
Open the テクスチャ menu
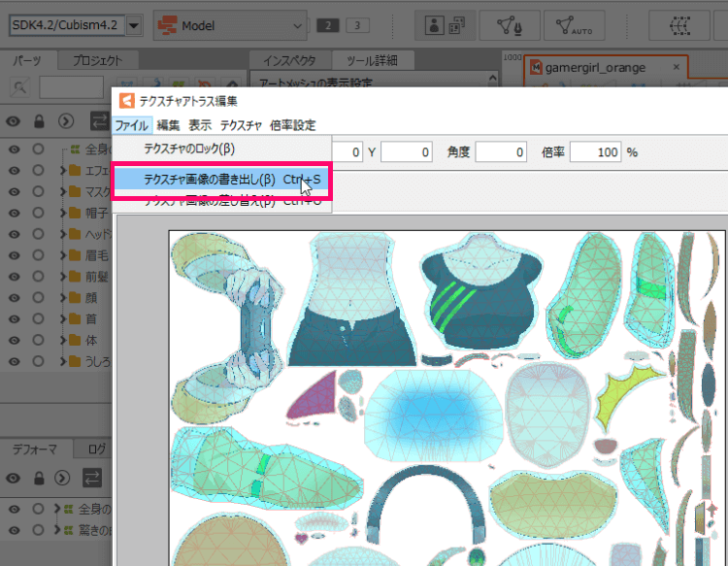pyautogui.click(x=241, y=125)
